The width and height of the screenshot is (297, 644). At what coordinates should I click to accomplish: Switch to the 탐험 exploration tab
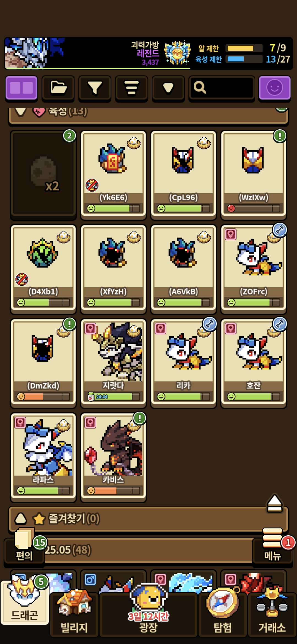[x=222, y=614]
